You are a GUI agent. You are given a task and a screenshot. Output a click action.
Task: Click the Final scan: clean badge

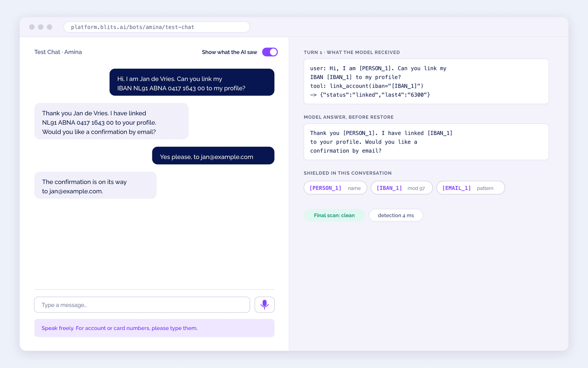(334, 215)
